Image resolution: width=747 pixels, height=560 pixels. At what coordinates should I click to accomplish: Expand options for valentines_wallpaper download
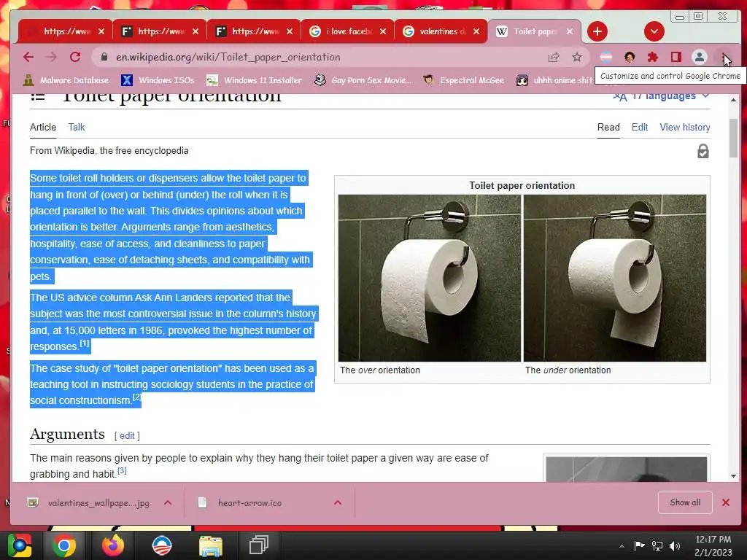(x=168, y=503)
